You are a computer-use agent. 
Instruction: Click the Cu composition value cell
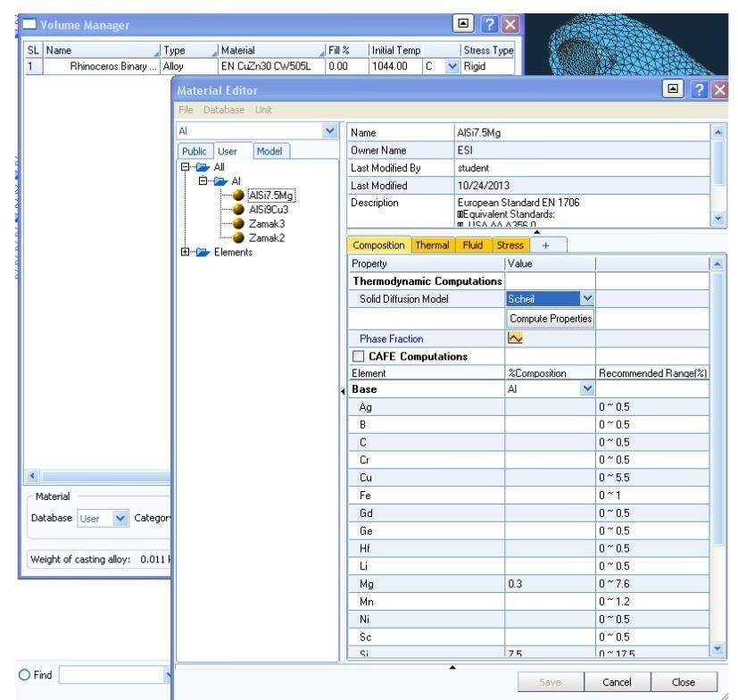(x=550, y=477)
